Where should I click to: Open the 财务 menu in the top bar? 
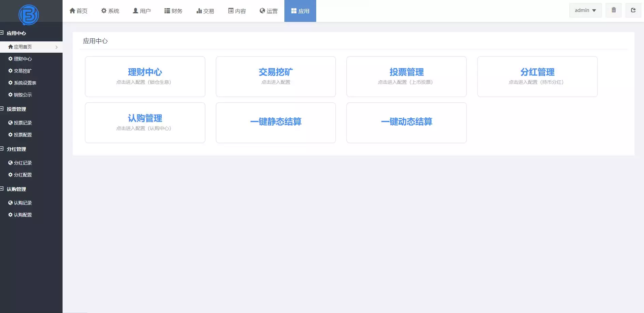point(173,11)
